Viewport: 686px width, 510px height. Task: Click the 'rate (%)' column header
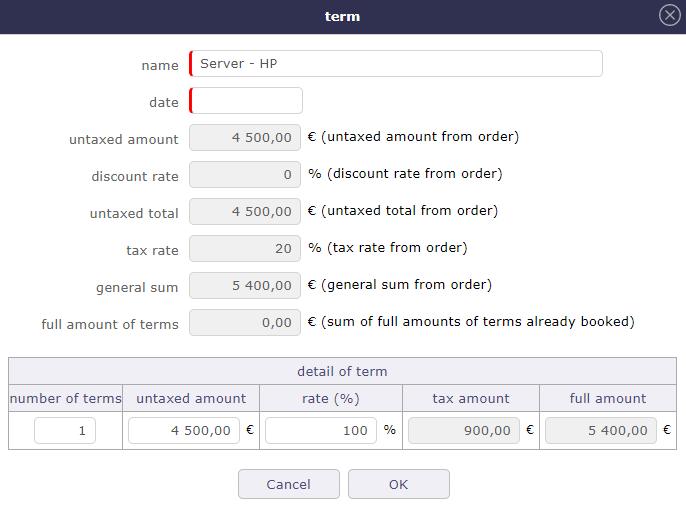coord(331,398)
